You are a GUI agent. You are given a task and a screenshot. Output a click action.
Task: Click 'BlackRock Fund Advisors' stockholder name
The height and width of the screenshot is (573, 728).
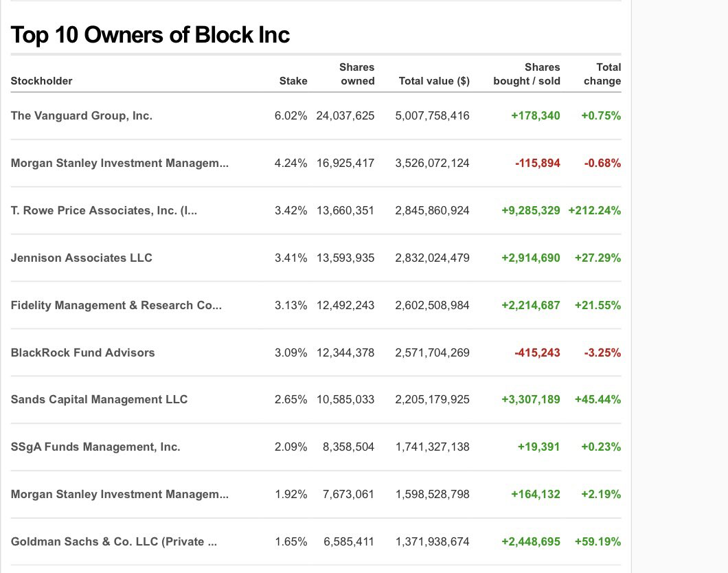(82, 352)
